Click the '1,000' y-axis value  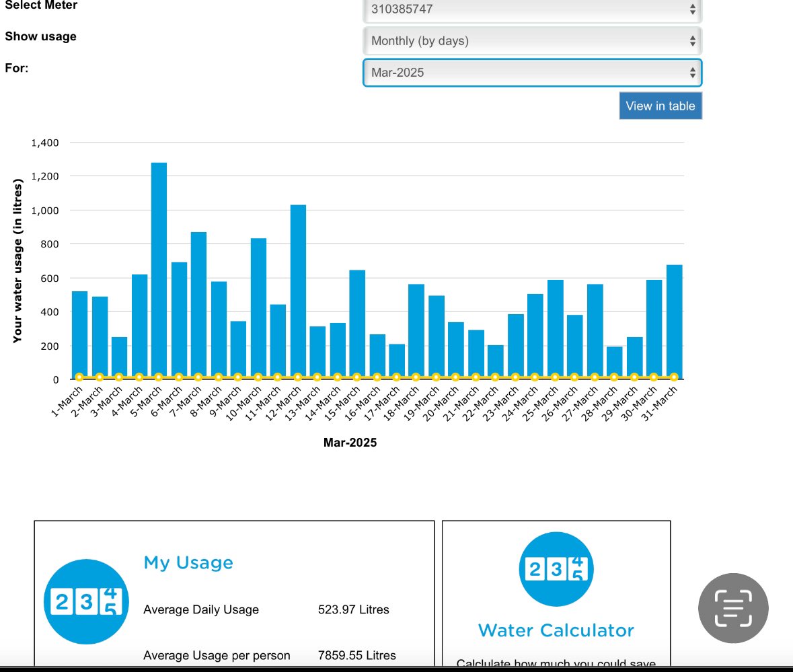pyautogui.click(x=45, y=211)
